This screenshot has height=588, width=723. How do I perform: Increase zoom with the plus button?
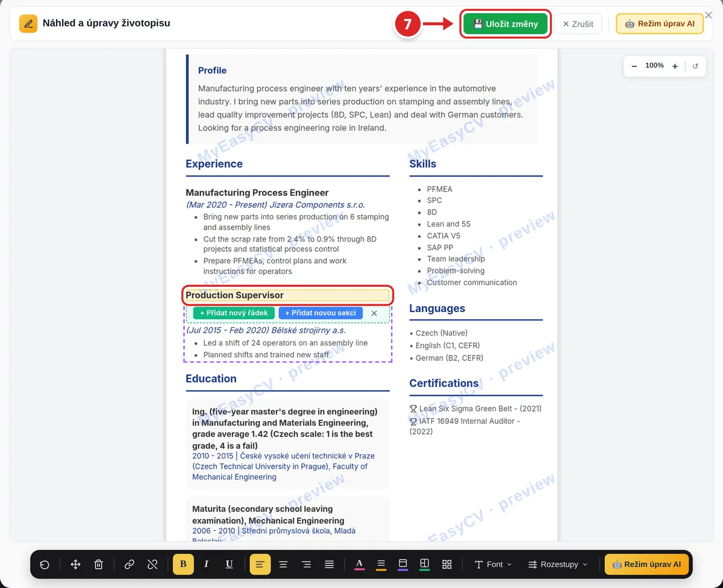pos(675,66)
